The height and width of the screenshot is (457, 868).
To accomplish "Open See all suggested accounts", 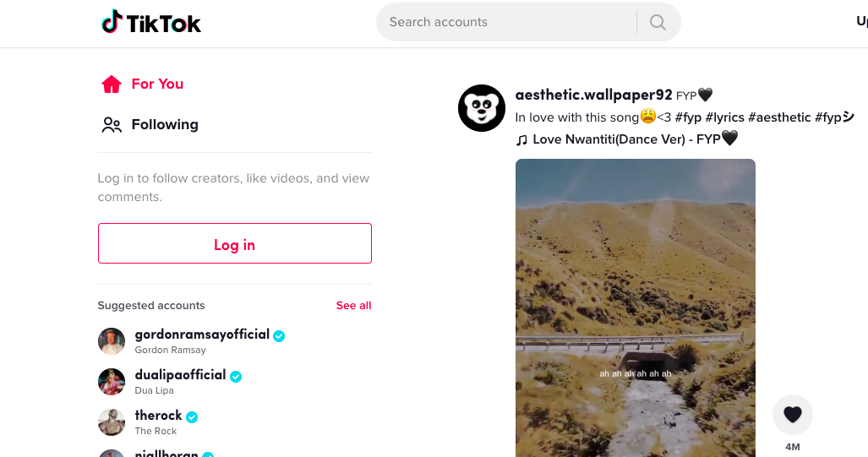I will 353,306.
